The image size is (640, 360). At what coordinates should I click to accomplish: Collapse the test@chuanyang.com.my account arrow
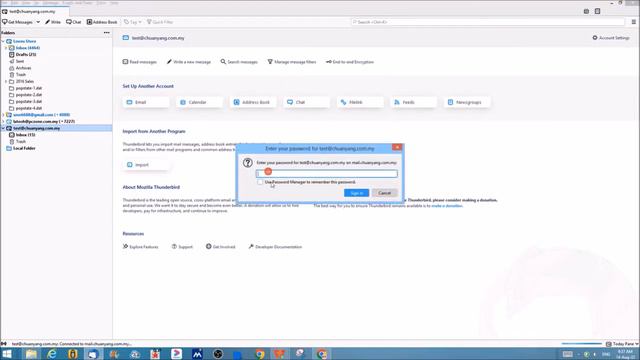(x=3, y=128)
